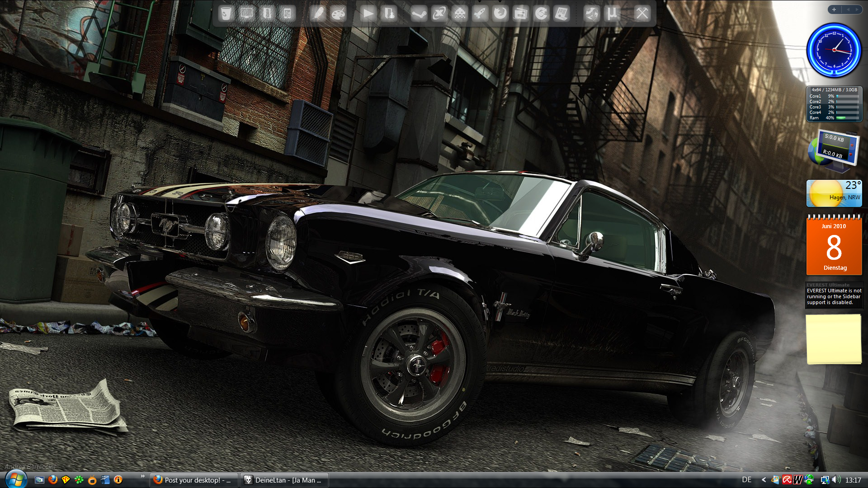Click the Windows Start button
The height and width of the screenshot is (488, 868).
(x=15, y=479)
